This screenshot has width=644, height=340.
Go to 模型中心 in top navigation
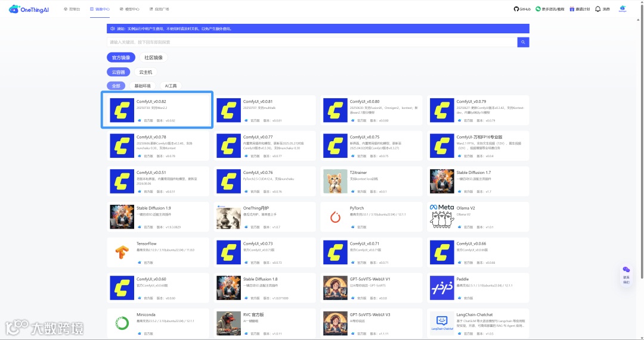pos(129,9)
